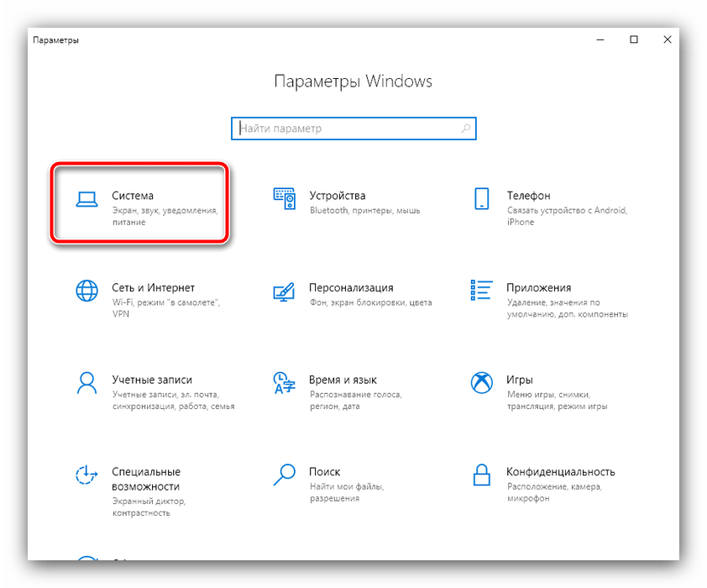Viewport: 707px width, 588px height.
Task: Open Поиск settings title
Action: pos(325,472)
